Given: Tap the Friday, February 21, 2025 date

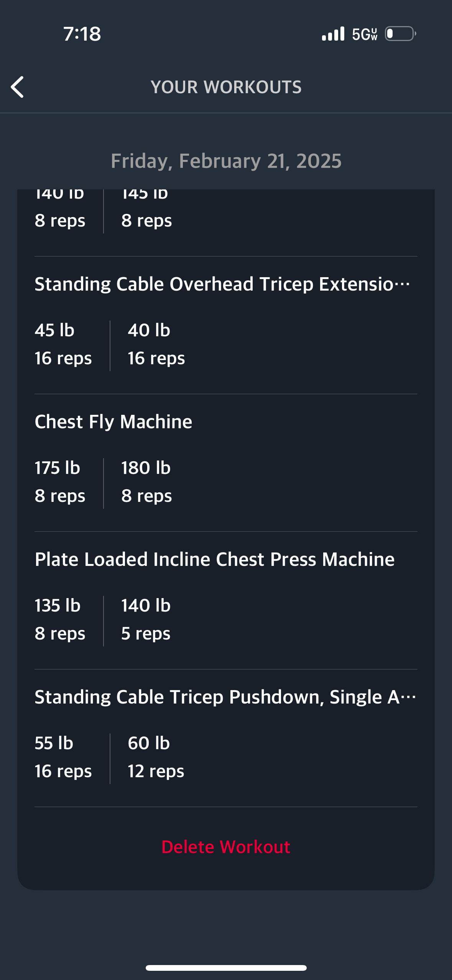Looking at the screenshot, I should tap(226, 161).
